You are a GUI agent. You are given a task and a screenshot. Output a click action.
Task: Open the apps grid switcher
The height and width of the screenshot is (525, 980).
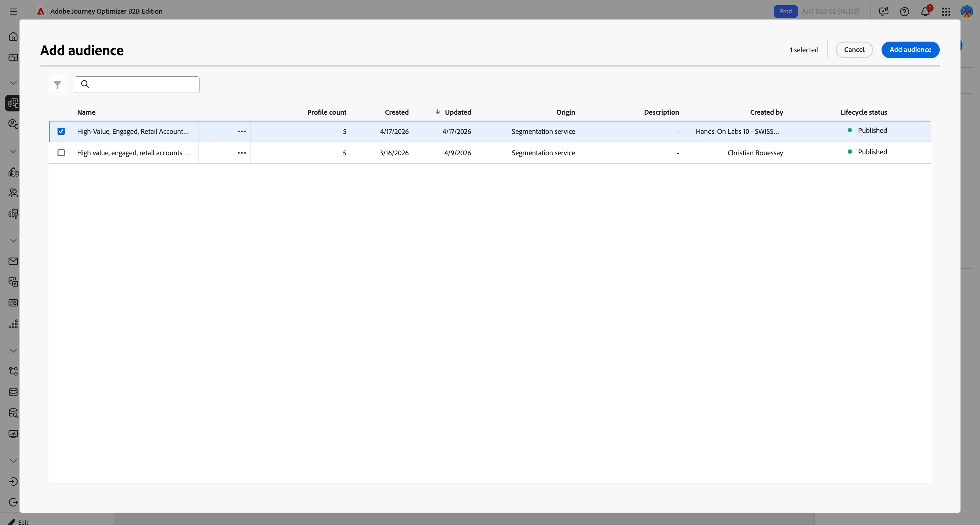946,11
